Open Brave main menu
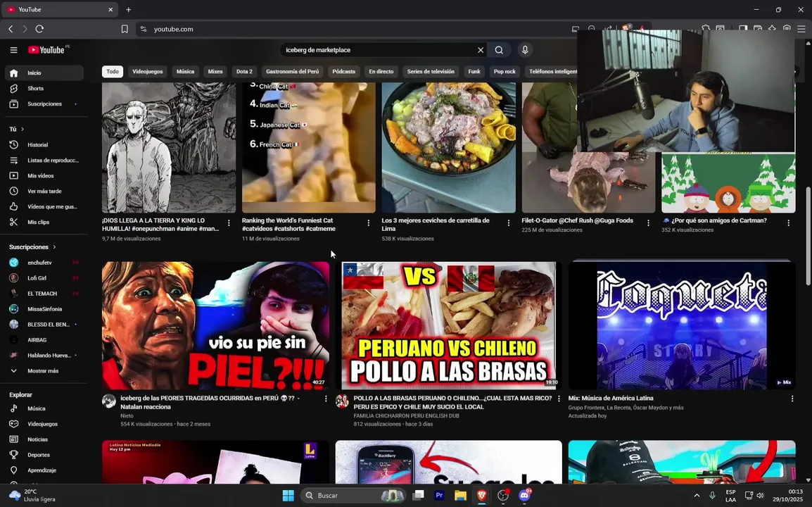This screenshot has width=812, height=507. click(x=801, y=29)
